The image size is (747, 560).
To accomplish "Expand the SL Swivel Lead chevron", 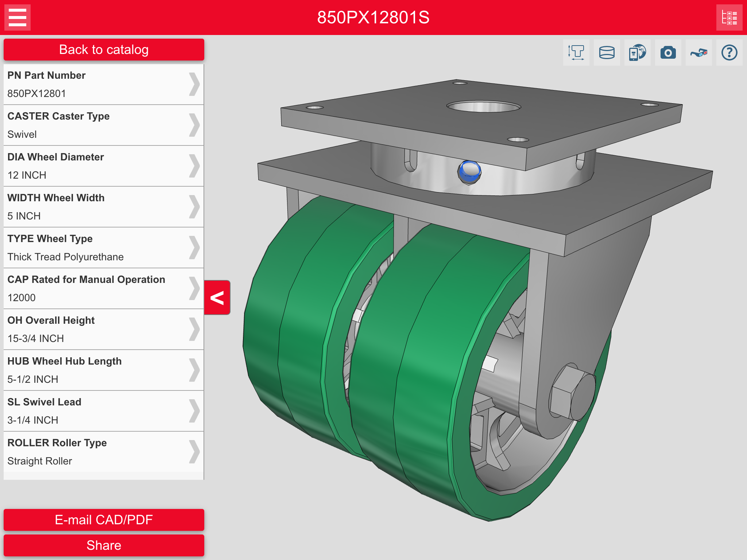I will pos(194,411).
